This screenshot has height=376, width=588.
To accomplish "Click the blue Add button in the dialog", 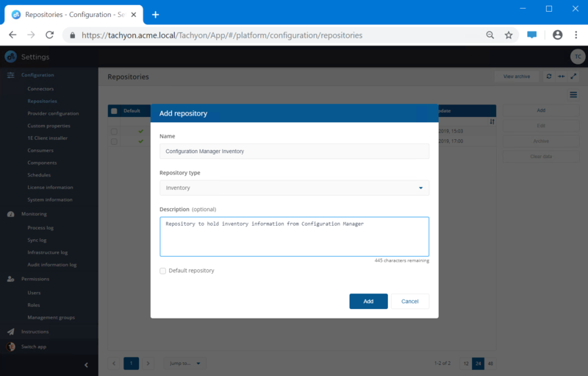I will pos(368,301).
